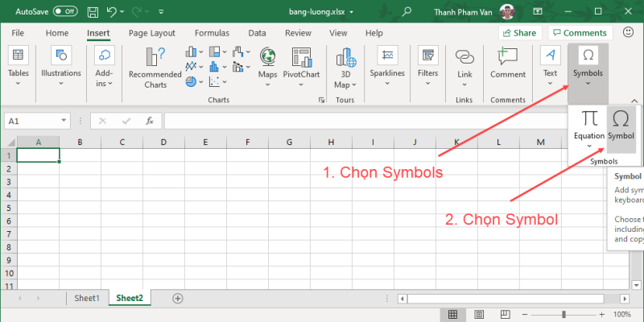Image resolution: width=644 pixels, height=322 pixels.
Task: Click the zoom slider in status bar
Action: (x=563, y=314)
